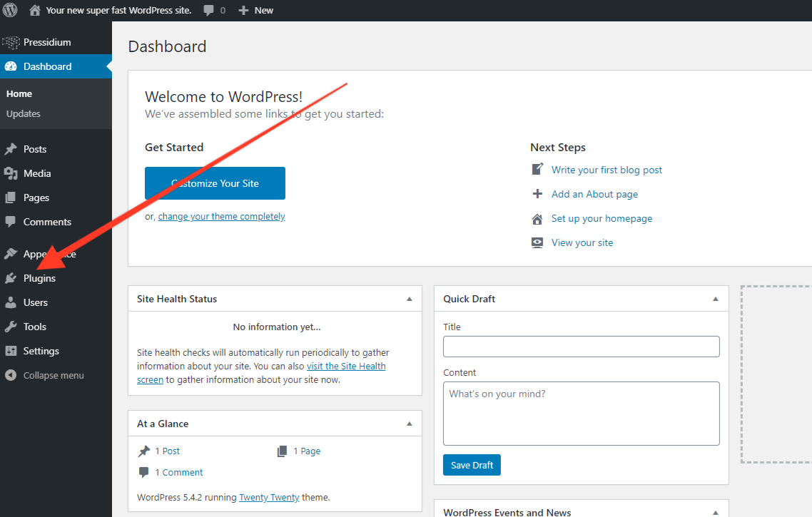Open the comments bubble in admin bar

(208, 11)
